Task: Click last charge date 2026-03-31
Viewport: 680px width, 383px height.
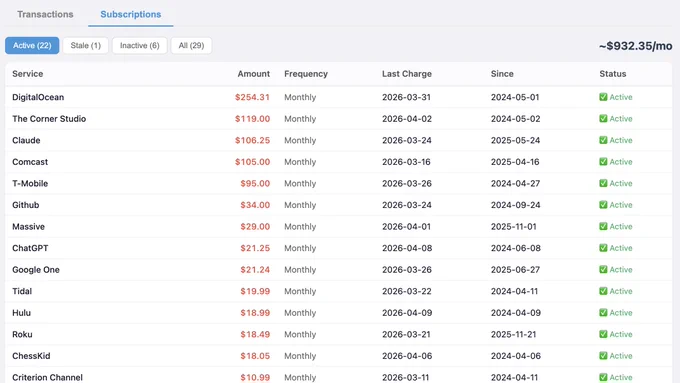Action: (406, 97)
